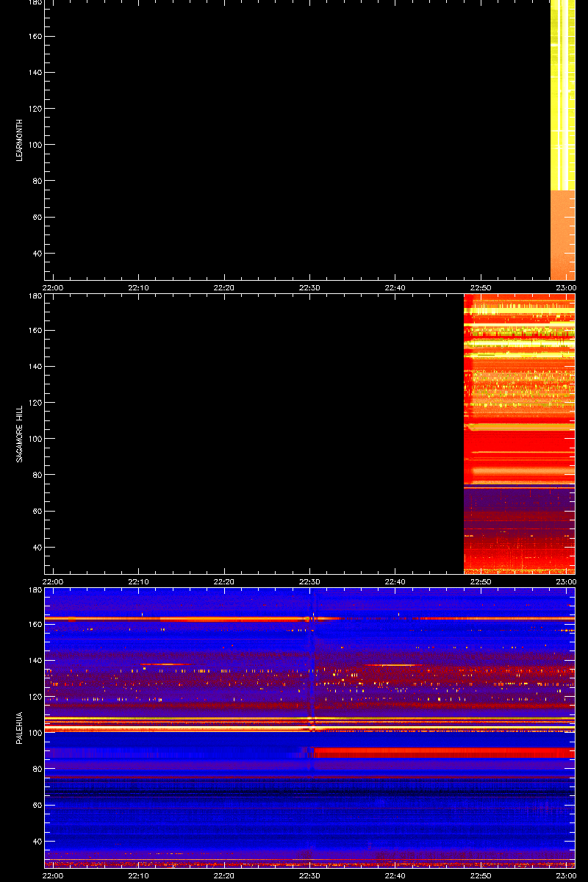Select the 23:00 time tick under Learmonth panel

click(565, 287)
